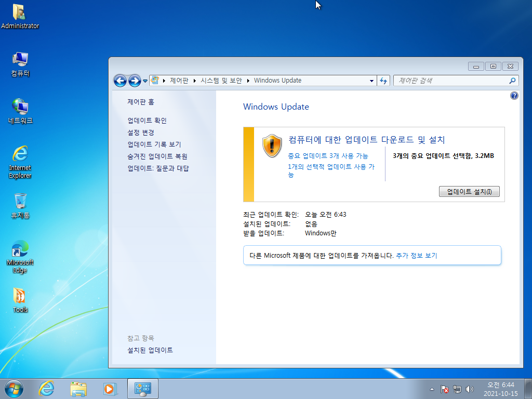Open Internet Explorer from the taskbar
This screenshot has width=532, height=399.
(x=46, y=389)
